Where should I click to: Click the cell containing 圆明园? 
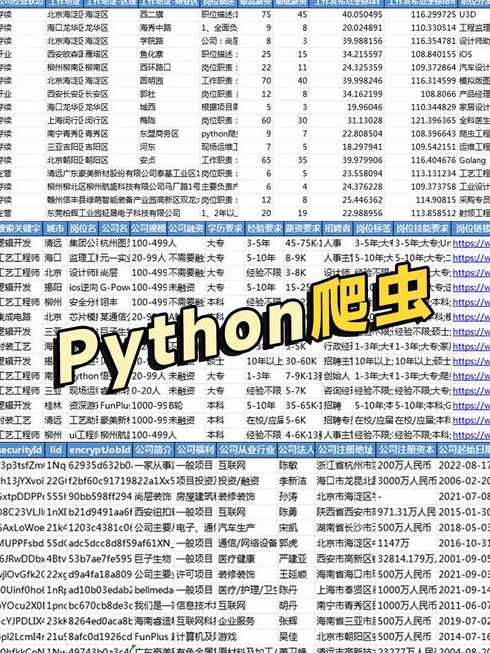pyautogui.click(x=152, y=81)
